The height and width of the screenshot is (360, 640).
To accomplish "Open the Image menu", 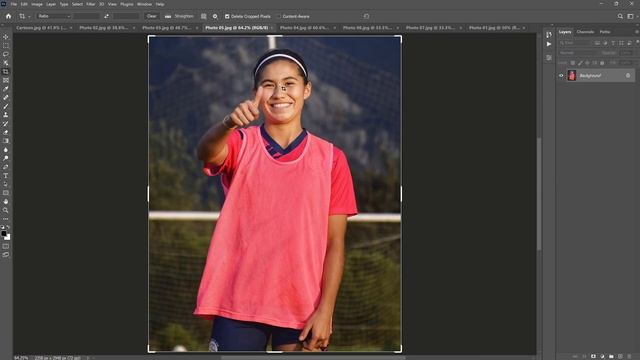I will point(37,4).
